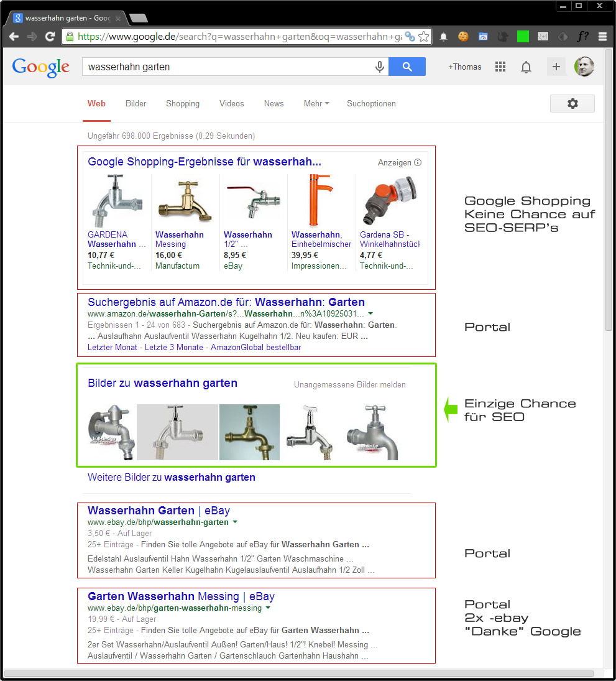616x681 pixels.
Task: Expand dropdown arrow for ebay.de/bhp/wasserhahn-garten
Action: 235,522
